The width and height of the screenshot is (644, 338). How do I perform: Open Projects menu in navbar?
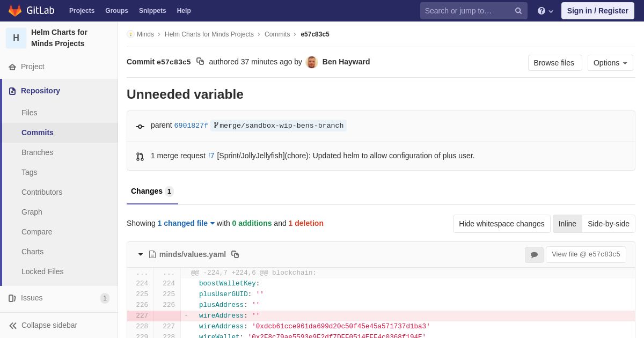82,11
